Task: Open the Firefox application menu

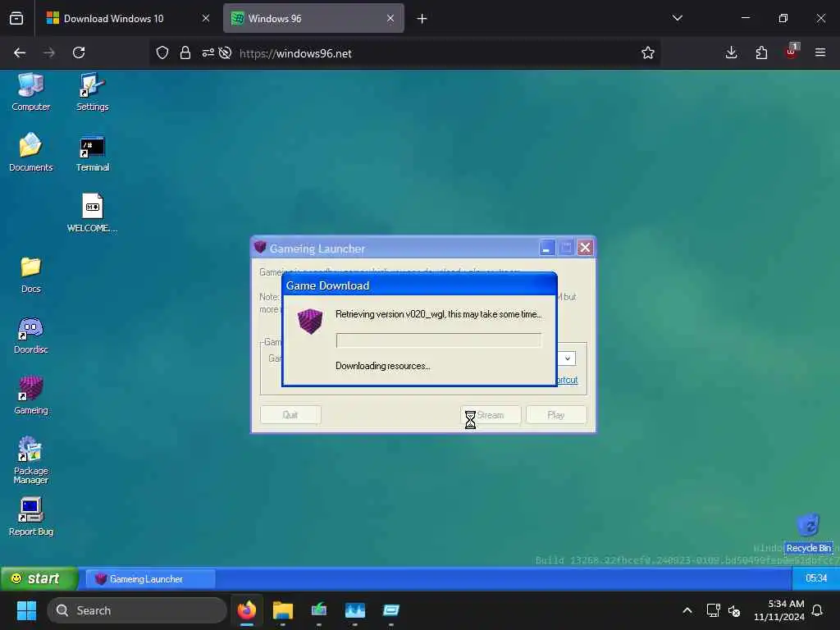Action: click(x=820, y=52)
